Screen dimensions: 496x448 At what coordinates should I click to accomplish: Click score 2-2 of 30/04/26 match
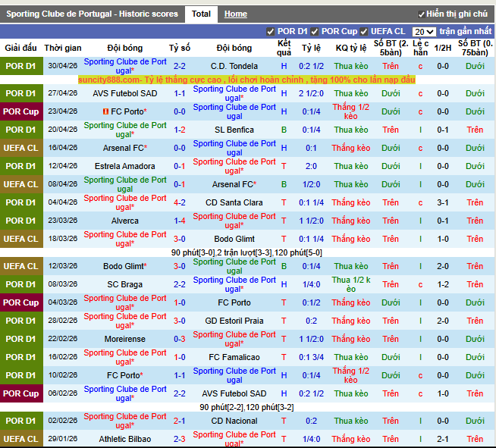(179, 67)
